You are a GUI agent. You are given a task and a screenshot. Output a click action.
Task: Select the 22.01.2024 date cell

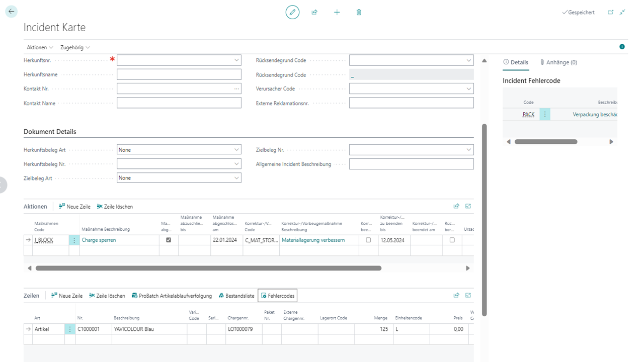[x=226, y=240]
